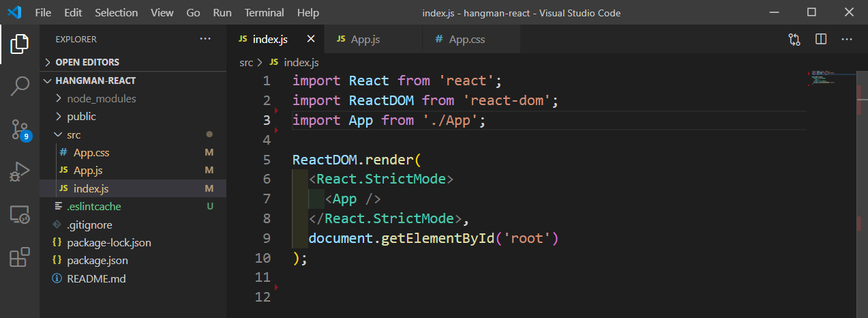This screenshot has width=868, height=318.
Task: Expand the public folder
Action: [133, 117]
